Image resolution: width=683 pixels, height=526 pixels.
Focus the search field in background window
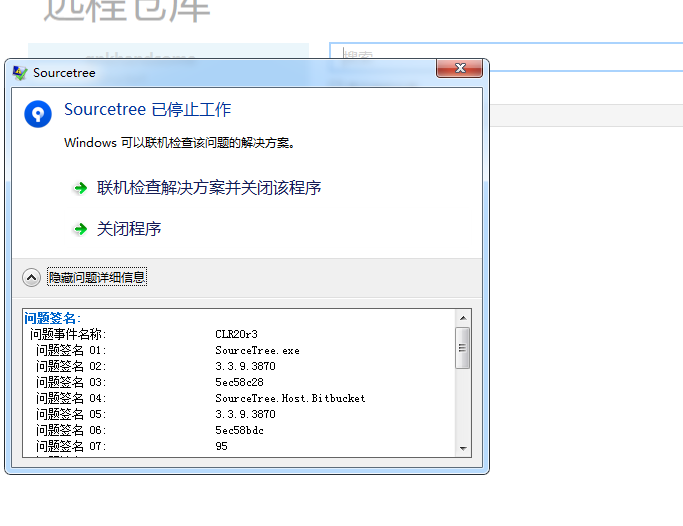[x=506, y=55]
